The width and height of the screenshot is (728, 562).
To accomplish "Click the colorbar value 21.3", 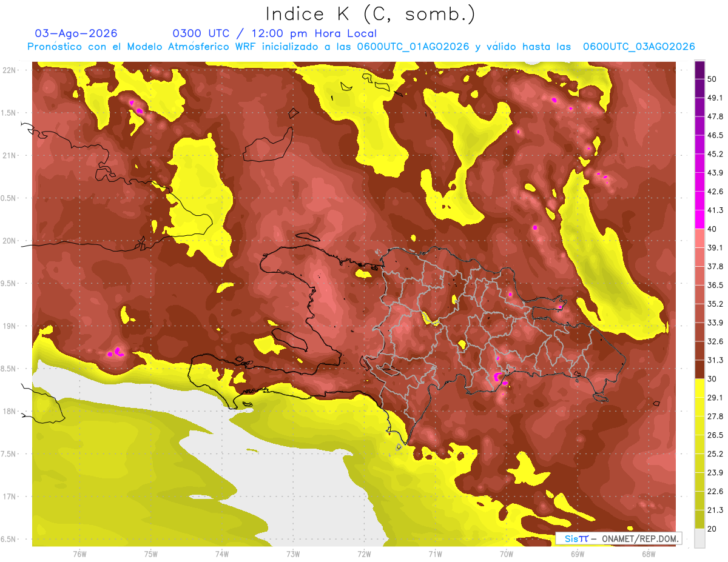I will [715, 510].
